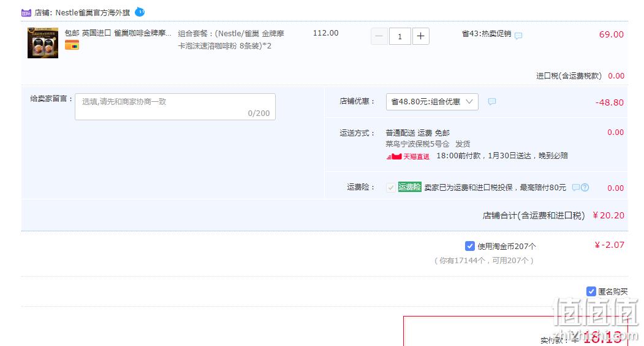Click the ¥-2.07 coin deduction amount
Image resolution: width=644 pixels, height=346 pixels.
point(610,245)
